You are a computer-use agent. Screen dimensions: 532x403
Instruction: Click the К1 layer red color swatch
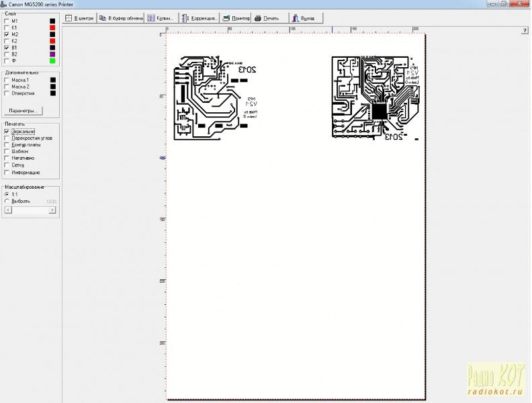(52, 28)
